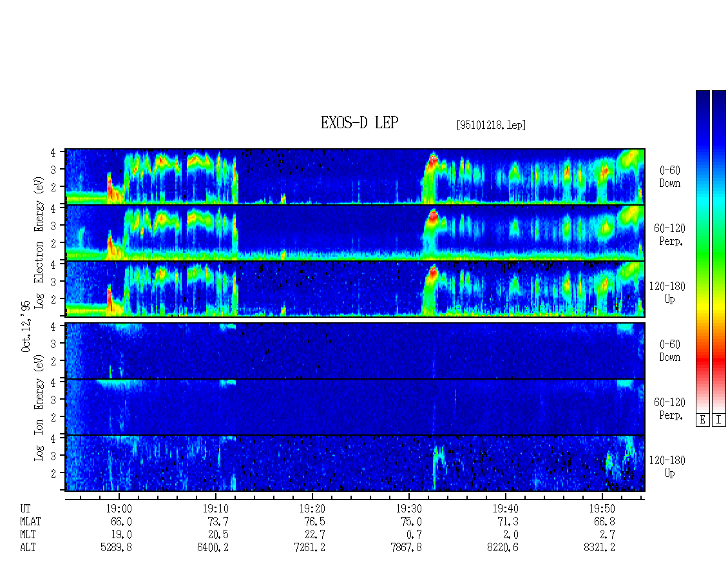Click MLAT value 66.8

[604, 521]
